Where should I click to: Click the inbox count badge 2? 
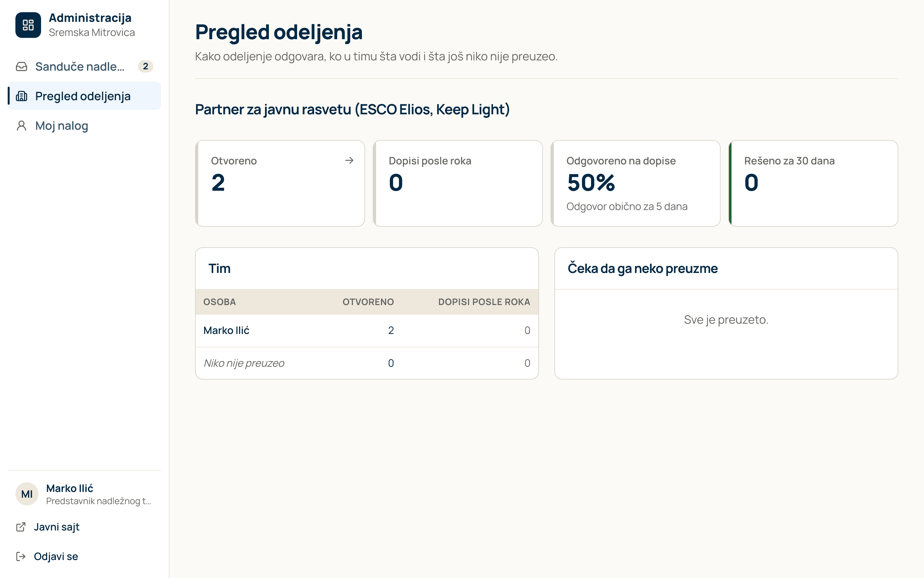coord(145,66)
